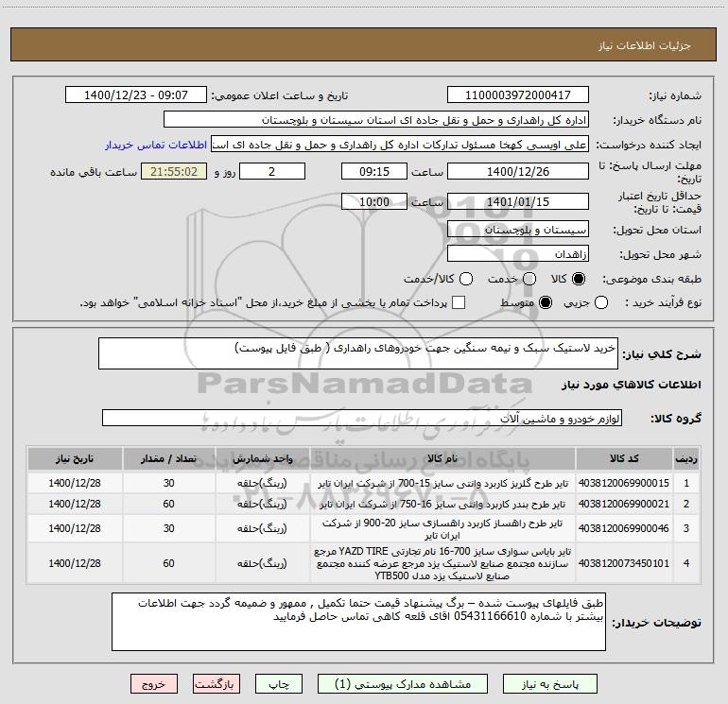
Task: Click the response deadline date 1400/12/26
Action: [x=518, y=171]
